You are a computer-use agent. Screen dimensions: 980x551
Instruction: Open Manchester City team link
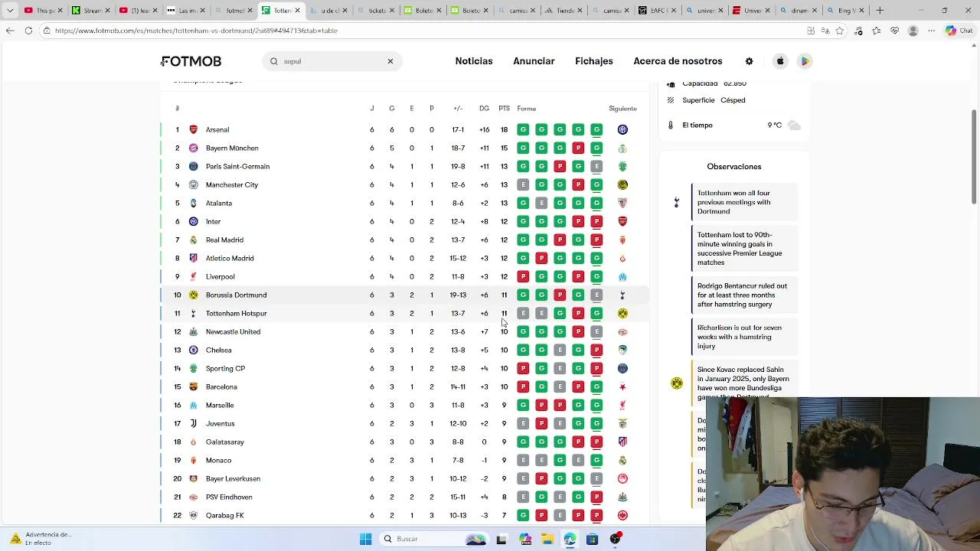pos(232,184)
